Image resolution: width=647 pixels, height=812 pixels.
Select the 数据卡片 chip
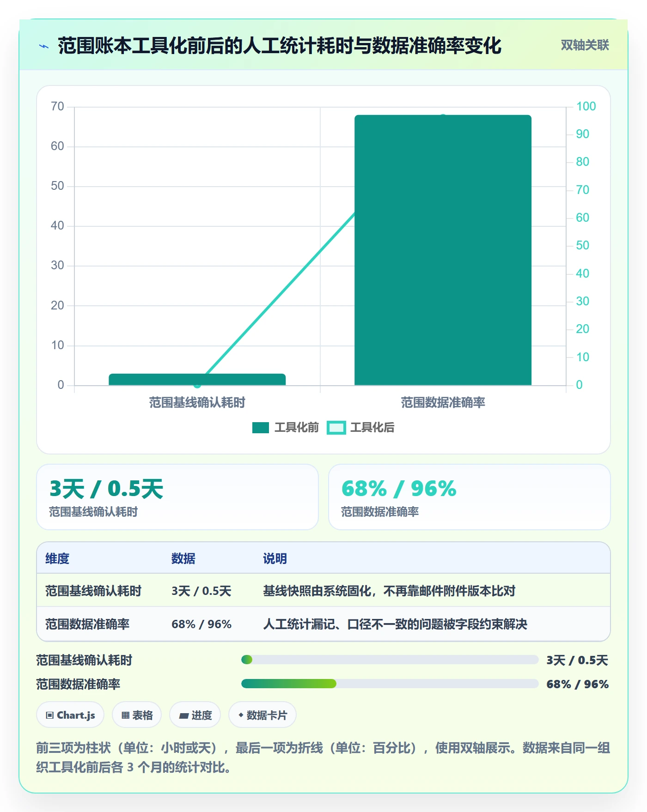262,715
